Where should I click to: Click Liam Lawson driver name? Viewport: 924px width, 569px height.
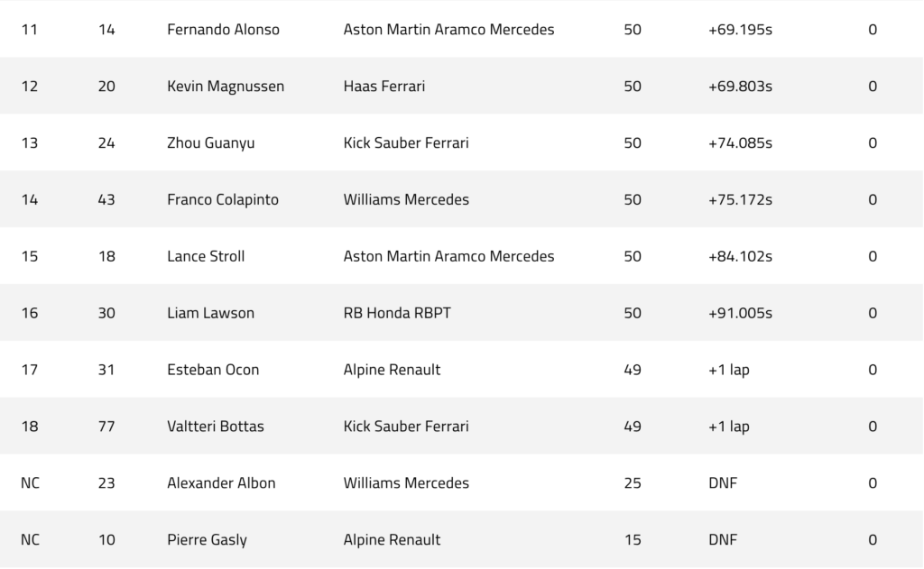point(211,313)
